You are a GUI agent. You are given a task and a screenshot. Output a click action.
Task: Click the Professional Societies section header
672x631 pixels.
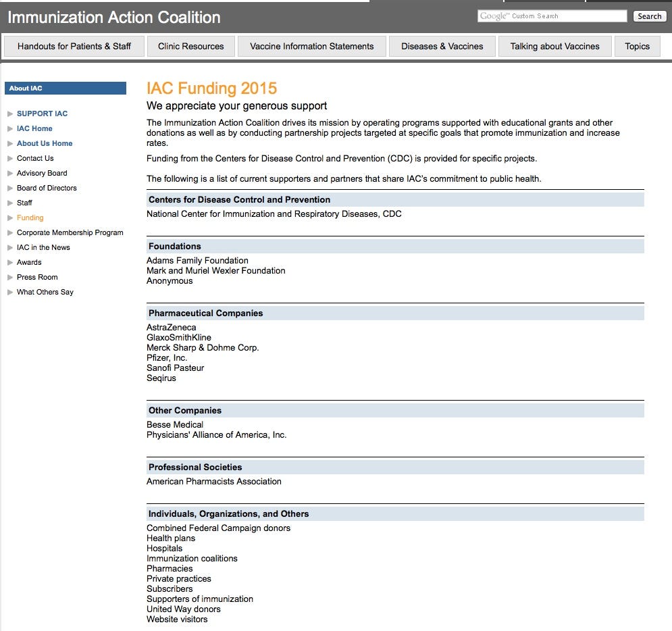click(x=395, y=468)
